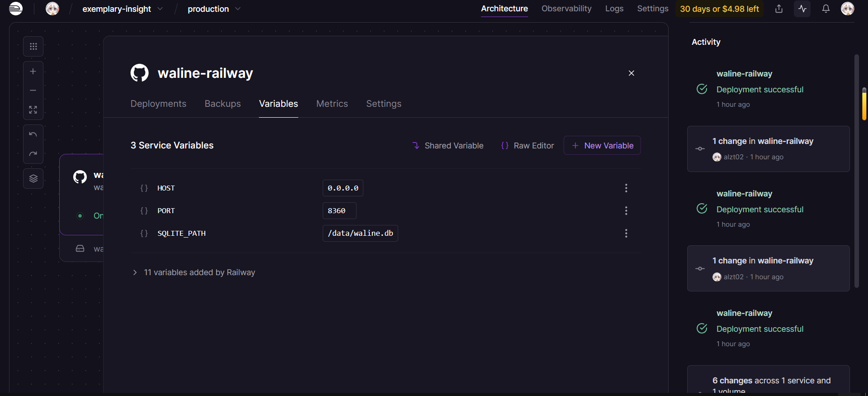868x396 pixels.
Task: Open the exemplary-insight project dropdown
Action: 123,9
